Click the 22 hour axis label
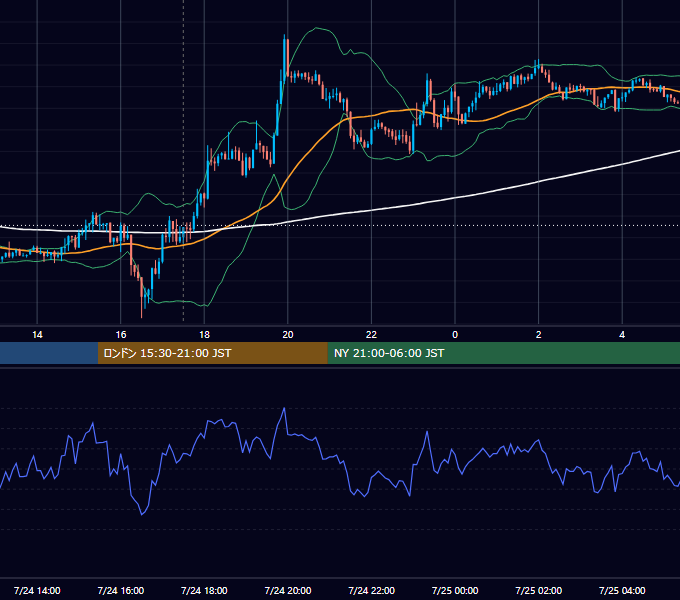Screen dimensions: 680x600 coord(371,335)
